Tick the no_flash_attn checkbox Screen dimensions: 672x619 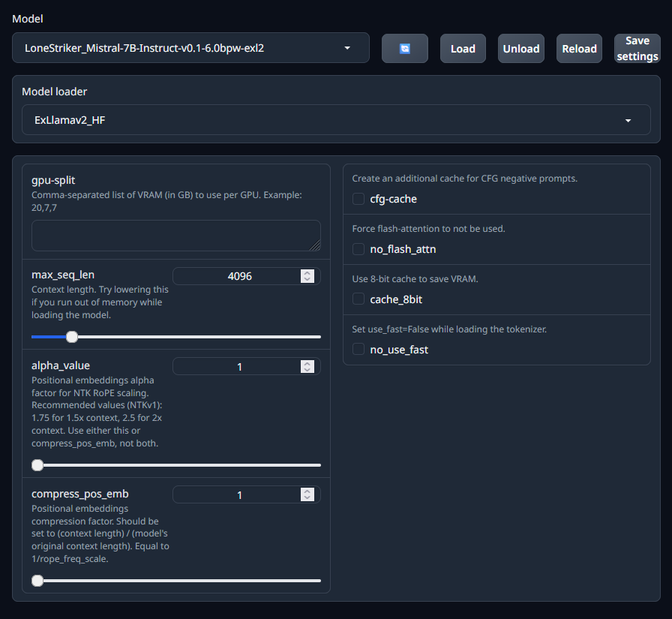tap(358, 249)
